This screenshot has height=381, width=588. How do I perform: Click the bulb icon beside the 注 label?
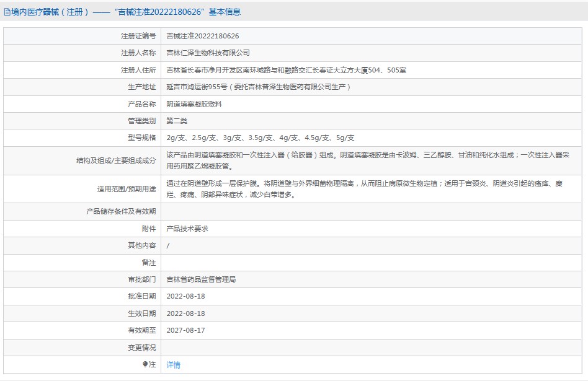(x=145, y=365)
